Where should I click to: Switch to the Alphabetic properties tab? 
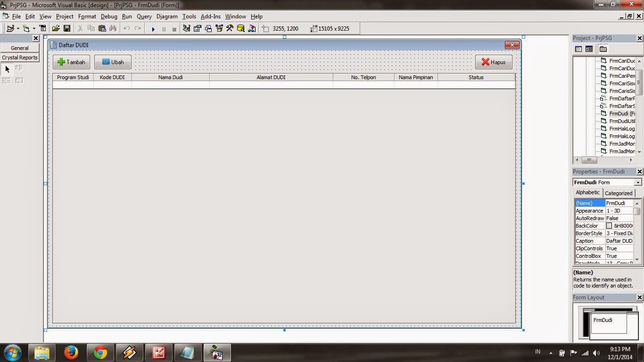click(x=587, y=192)
